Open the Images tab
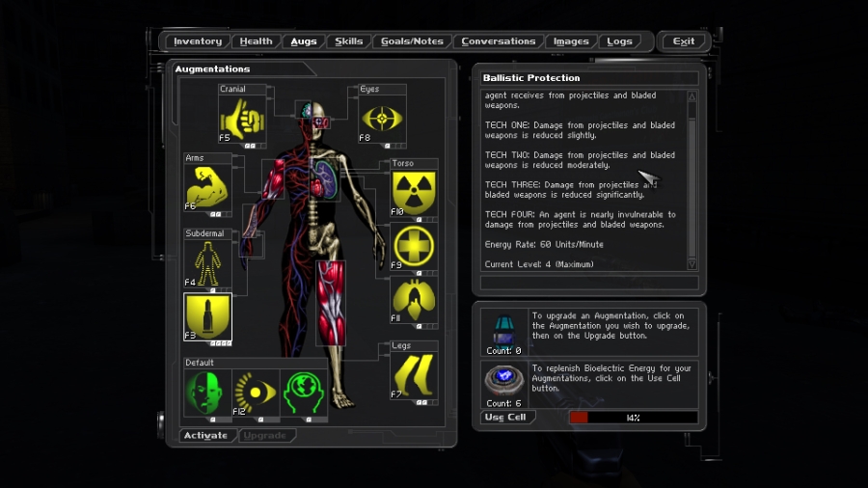This screenshot has width=868, height=488. click(x=571, y=41)
